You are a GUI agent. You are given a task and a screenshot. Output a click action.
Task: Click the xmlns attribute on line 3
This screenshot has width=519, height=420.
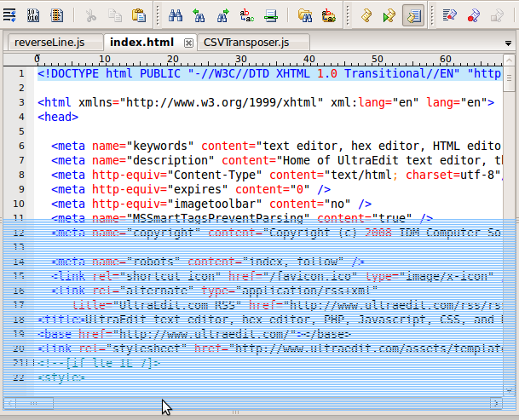(95, 102)
